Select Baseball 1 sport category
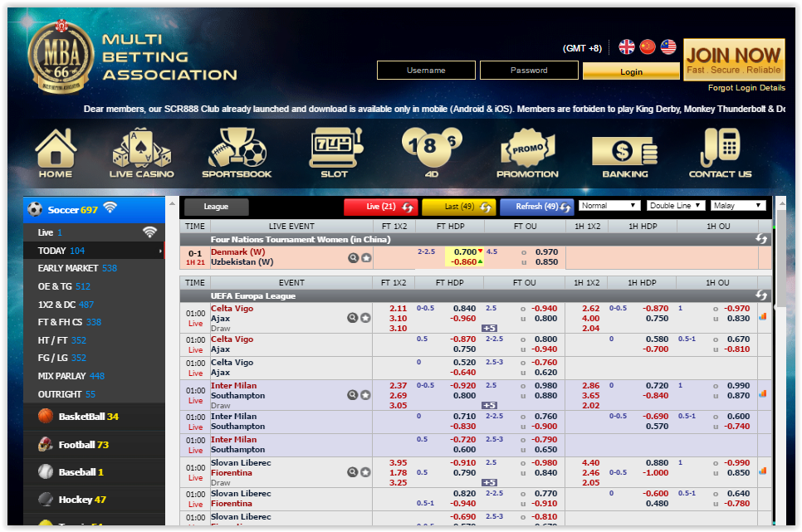The height and width of the screenshot is (532, 802). point(94,472)
